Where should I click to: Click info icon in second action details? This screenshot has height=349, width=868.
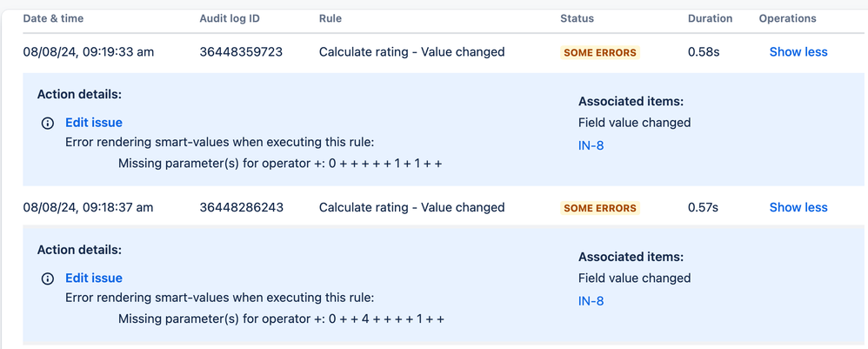(x=48, y=279)
